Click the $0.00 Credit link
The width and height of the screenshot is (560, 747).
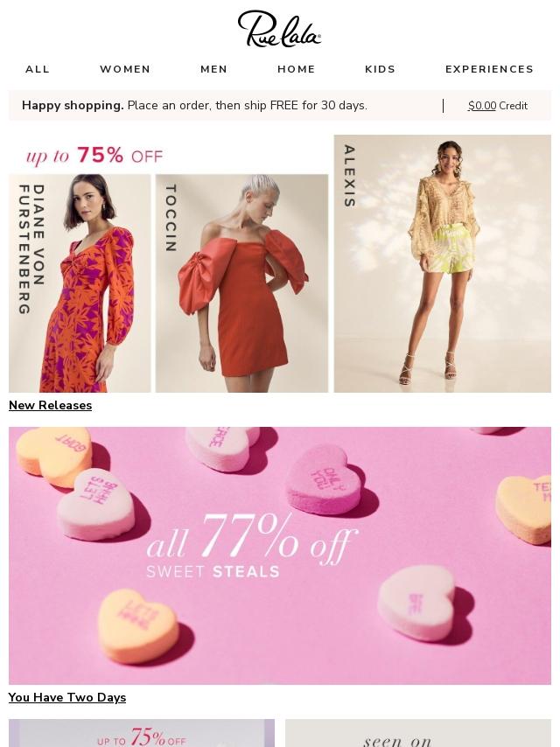(498, 106)
